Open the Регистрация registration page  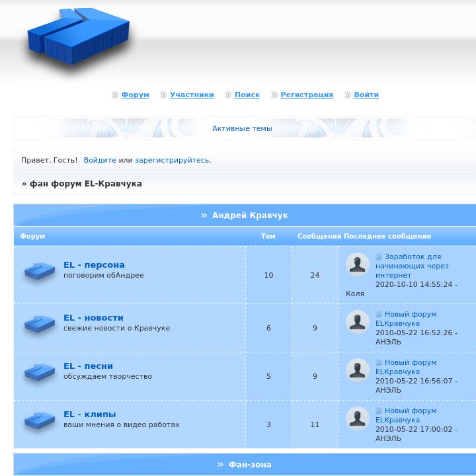click(307, 95)
